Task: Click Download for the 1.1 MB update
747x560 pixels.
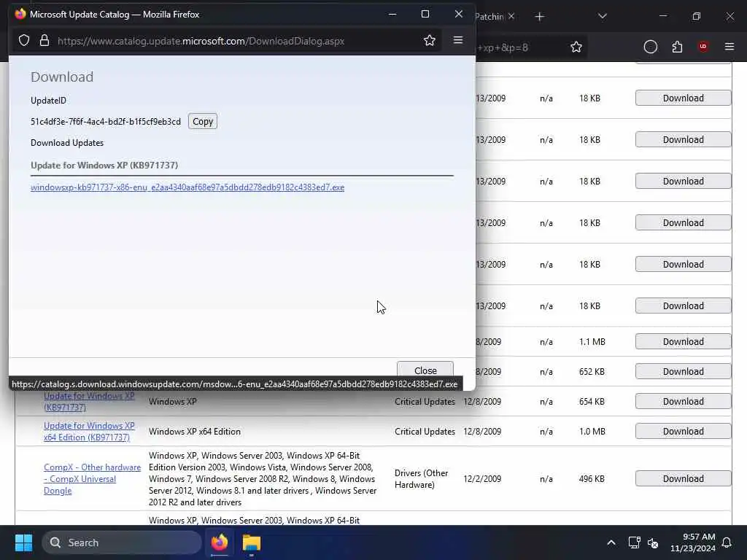Action: (x=683, y=341)
